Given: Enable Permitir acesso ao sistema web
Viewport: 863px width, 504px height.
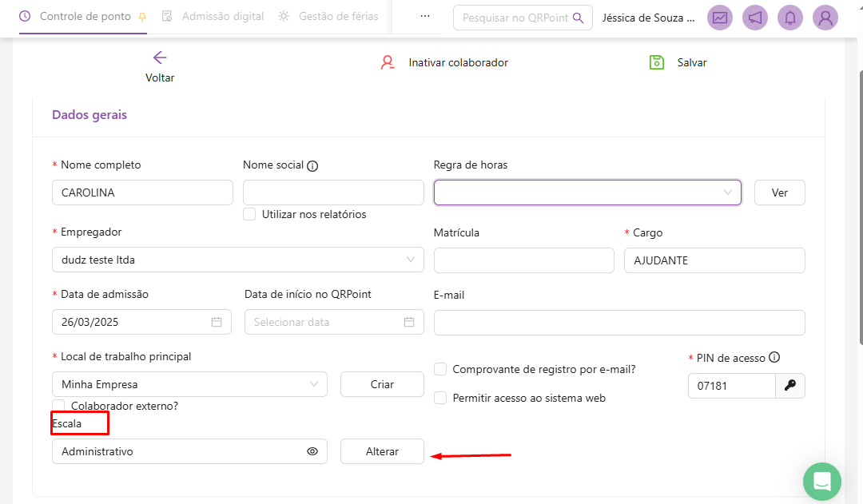Looking at the screenshot, I should click(x=440, y=398).
